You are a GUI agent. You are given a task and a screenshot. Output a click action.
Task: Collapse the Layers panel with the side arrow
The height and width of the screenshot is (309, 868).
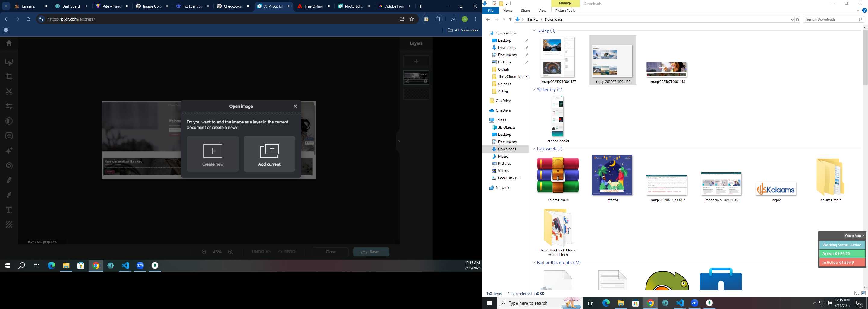(399, 141)
